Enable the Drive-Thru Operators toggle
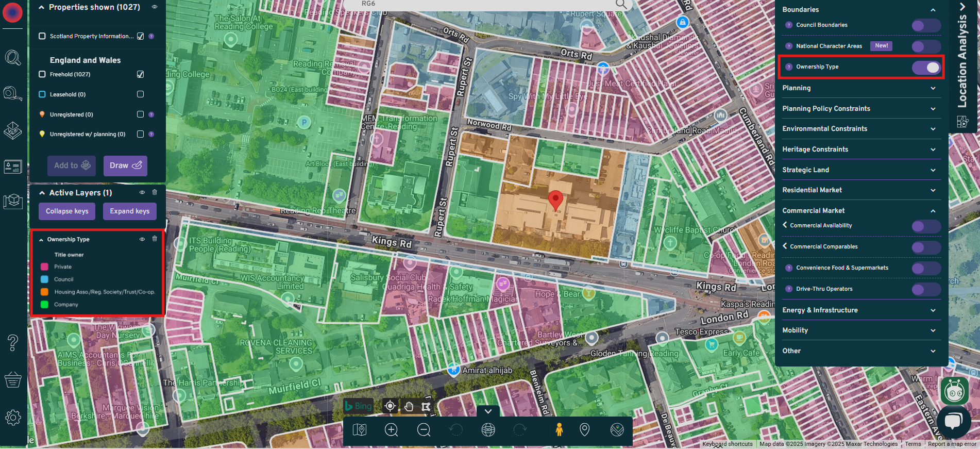The width and height of the screenshot is (980, 449). pos(926,290)
